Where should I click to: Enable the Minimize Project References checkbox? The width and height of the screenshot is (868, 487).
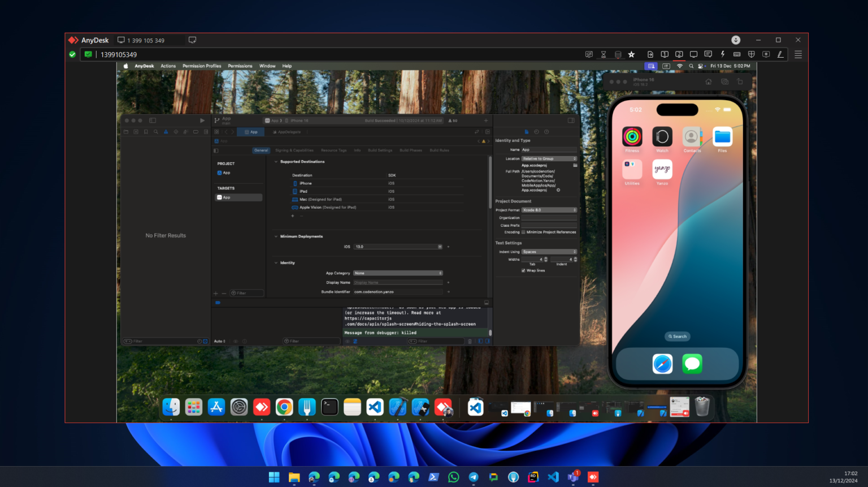pyautogui.click(x=523, y=232)
